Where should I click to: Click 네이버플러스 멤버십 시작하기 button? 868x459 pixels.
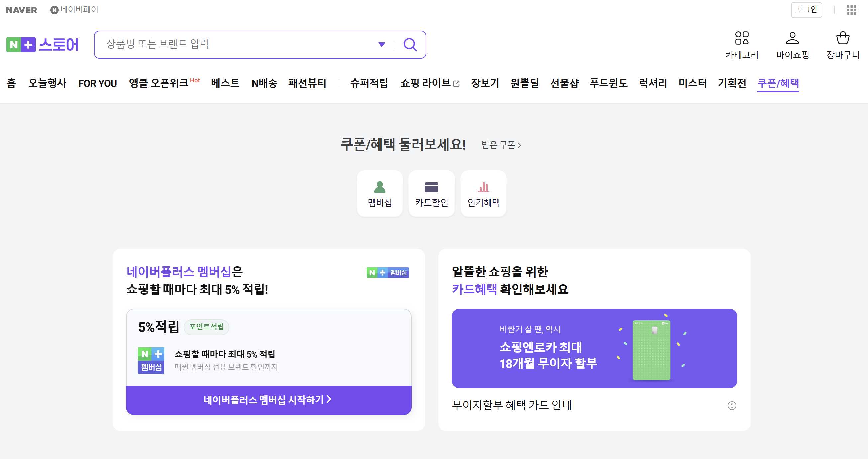269,400
